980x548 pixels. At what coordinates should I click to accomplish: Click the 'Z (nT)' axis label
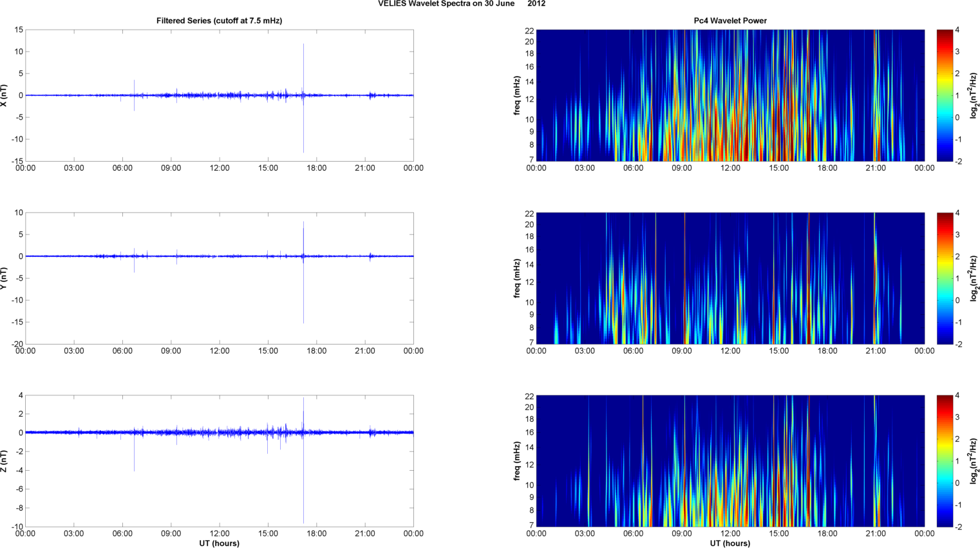pos(4,461)
